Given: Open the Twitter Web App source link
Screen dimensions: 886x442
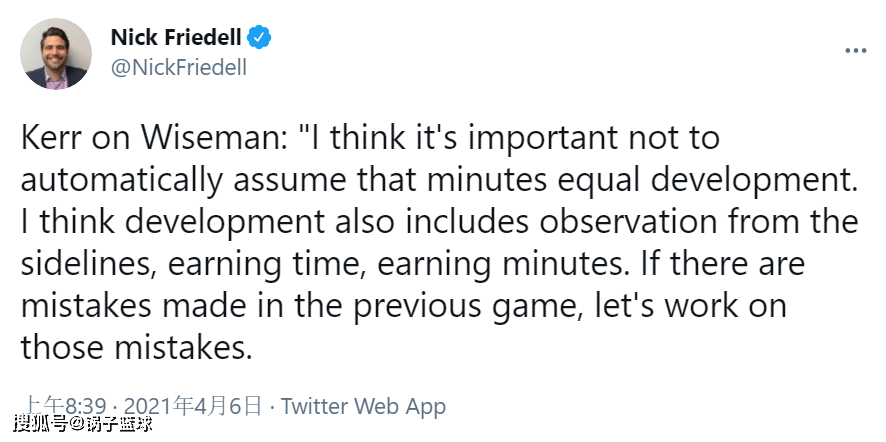Looking at the screenshot, I should pos(363,406).
